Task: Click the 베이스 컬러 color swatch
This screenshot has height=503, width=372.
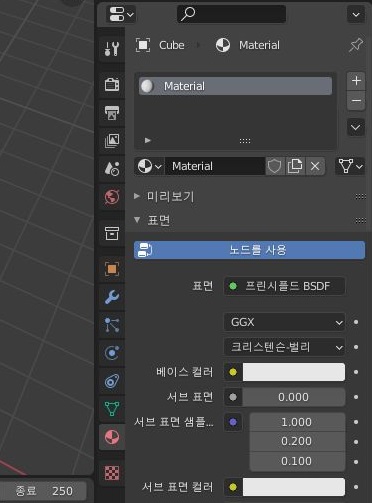Action: (294, 372)
